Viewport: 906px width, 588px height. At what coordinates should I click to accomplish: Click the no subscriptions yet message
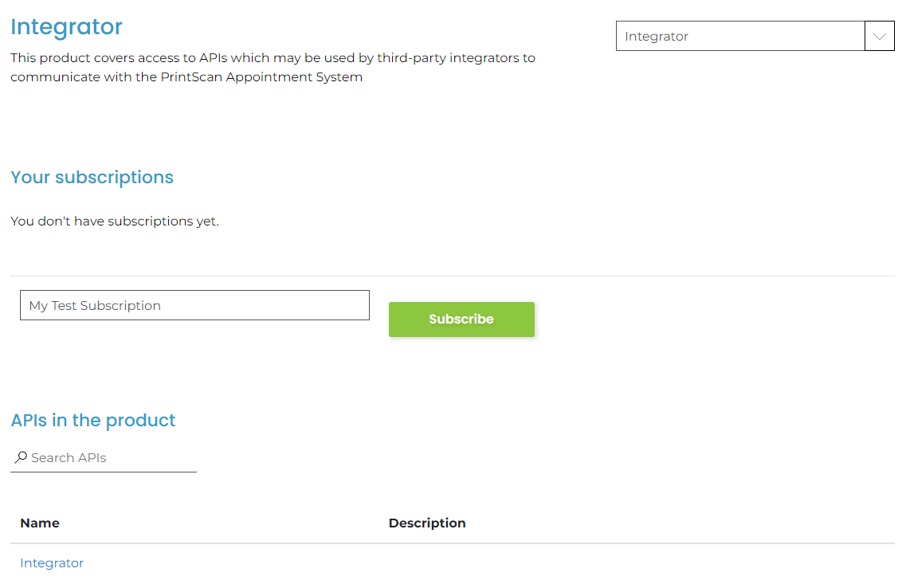115,221
